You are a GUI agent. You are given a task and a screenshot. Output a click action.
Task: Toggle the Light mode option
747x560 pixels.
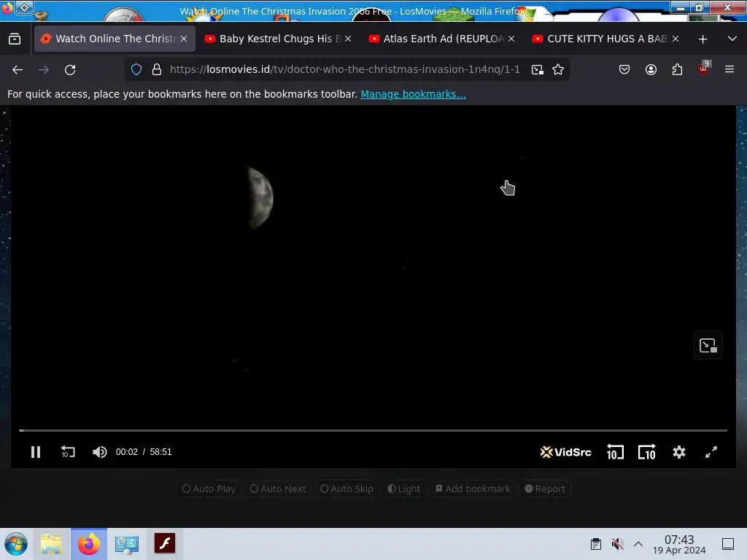[x=404, y=489]
